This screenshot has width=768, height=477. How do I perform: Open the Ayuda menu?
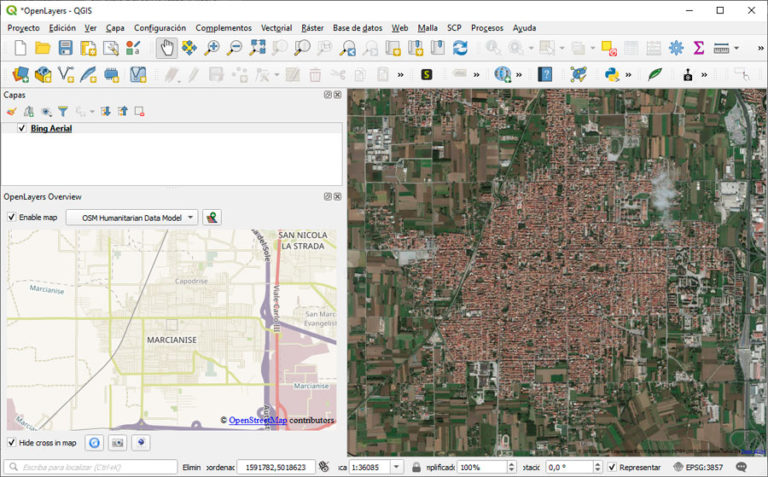[524, 28]
